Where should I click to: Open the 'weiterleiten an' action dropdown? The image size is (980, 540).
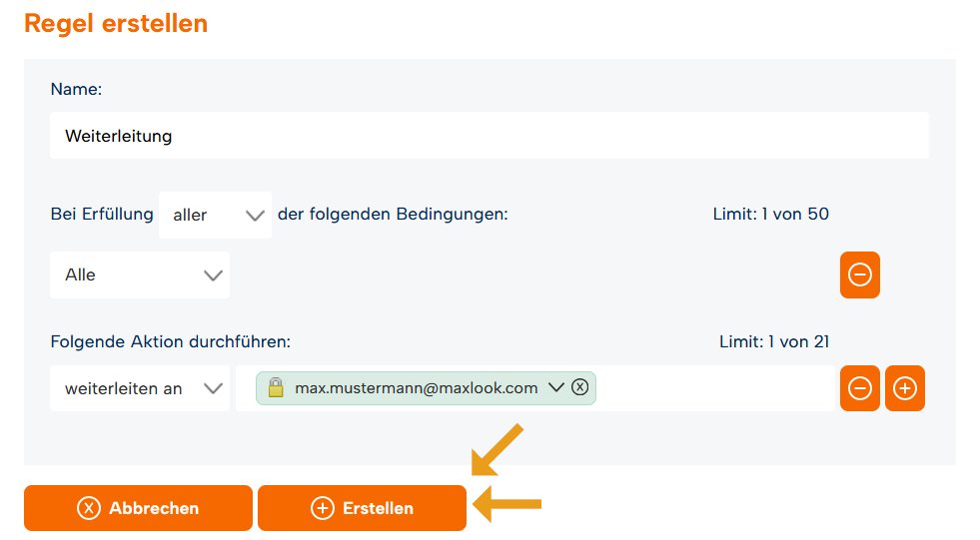pyautogui.click(x=140, y=388)
